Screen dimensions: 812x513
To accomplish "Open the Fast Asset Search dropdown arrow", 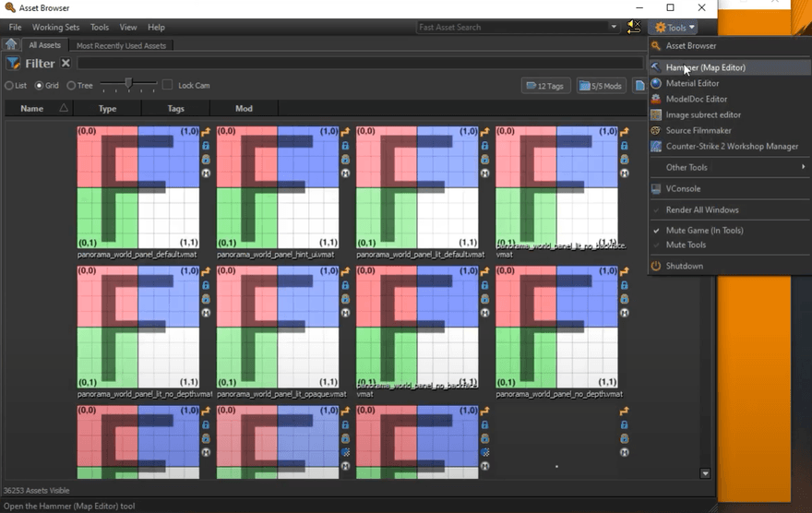I will pyautogui.click(x=614, y=28).
